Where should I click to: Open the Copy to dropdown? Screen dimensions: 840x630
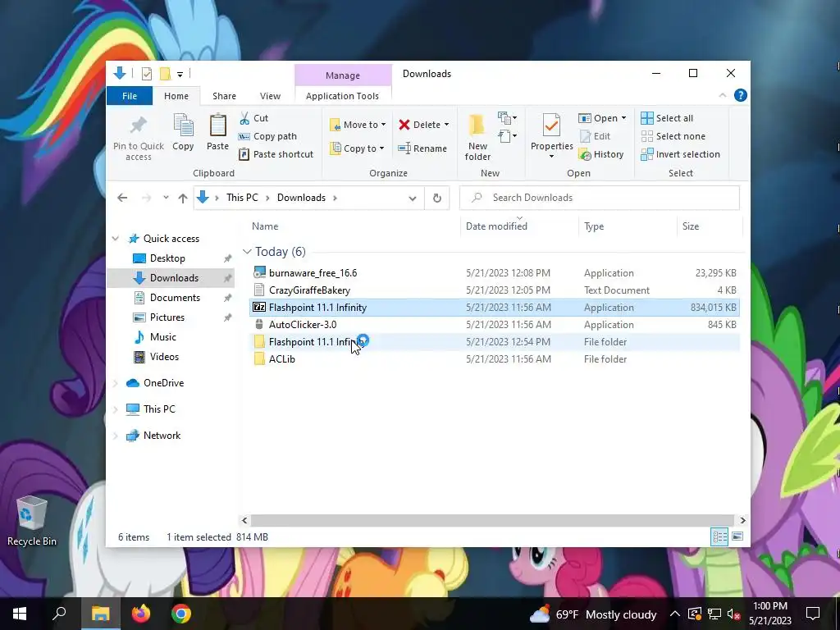(x=357, y=148)
